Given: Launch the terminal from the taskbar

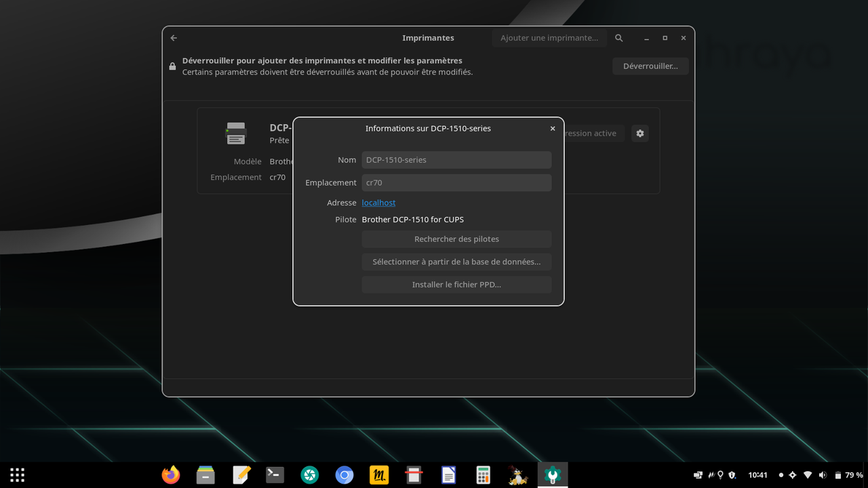Looking at the screenshot, I should coord(275,475).
